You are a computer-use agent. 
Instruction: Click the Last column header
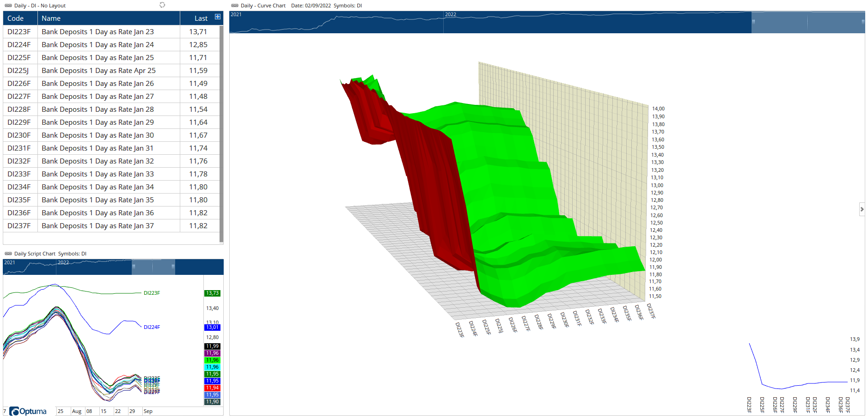click(x=201, y=18)
